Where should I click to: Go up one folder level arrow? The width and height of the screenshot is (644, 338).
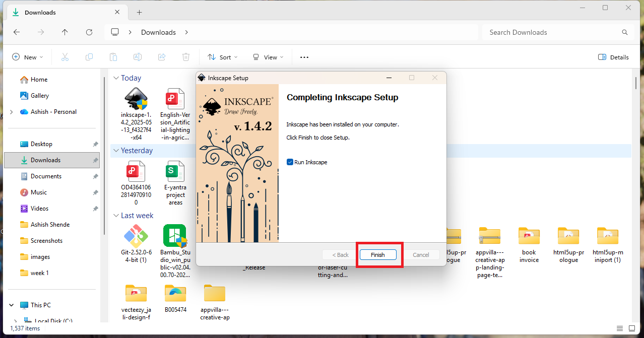(65, 32)
